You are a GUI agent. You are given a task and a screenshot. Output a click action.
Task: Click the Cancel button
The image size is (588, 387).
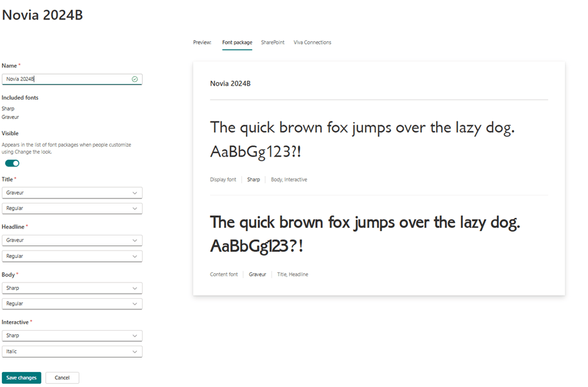tap(62, 378)
